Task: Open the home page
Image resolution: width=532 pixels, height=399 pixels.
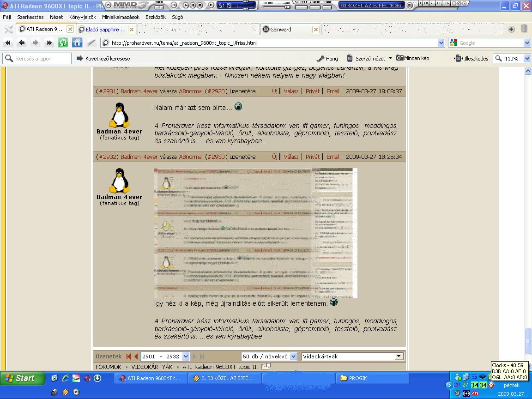Action: pyautogui.click(x=77, y=43)
